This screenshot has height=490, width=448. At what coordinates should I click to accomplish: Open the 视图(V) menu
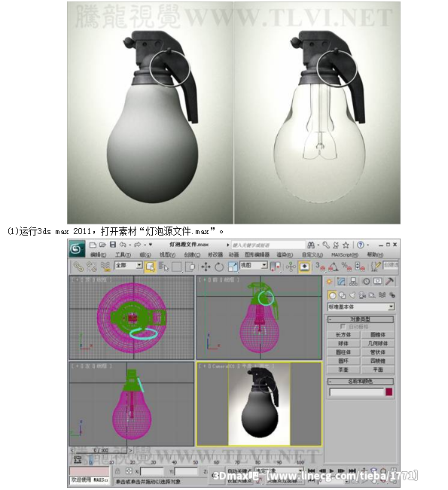coord(168,254)
